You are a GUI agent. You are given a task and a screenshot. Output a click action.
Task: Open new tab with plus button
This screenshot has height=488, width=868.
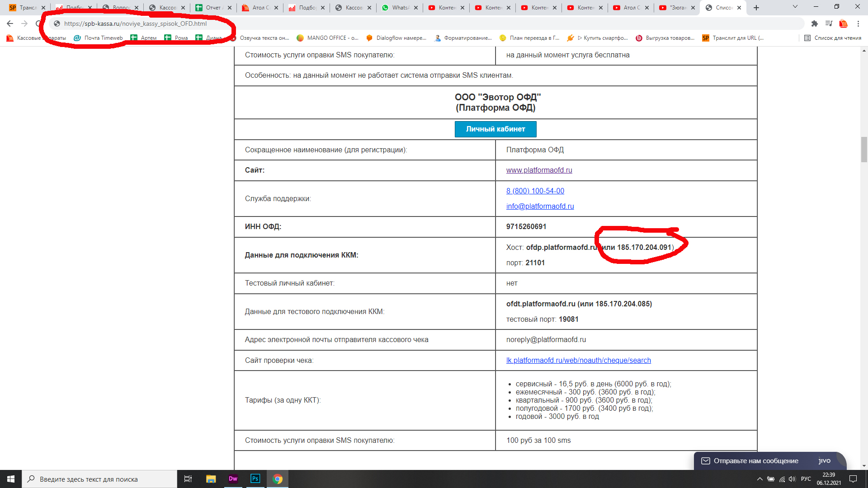[756, 8]
